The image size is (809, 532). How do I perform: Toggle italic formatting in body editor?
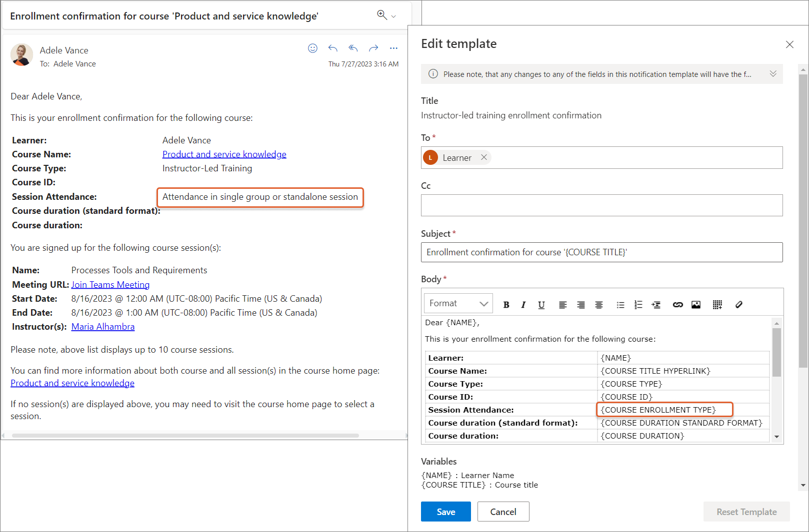(523, 305)
